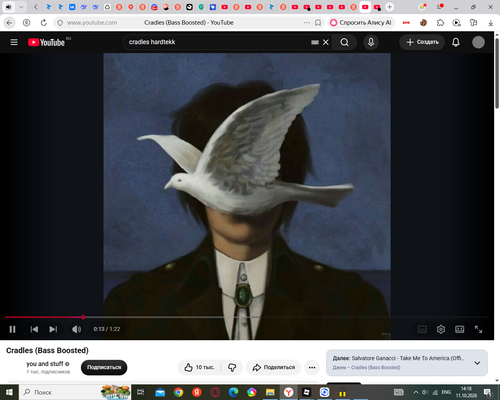Screen dimensions: 500x400
Task: Open browser extensions puzzle icon
Action: coord(441,23)
